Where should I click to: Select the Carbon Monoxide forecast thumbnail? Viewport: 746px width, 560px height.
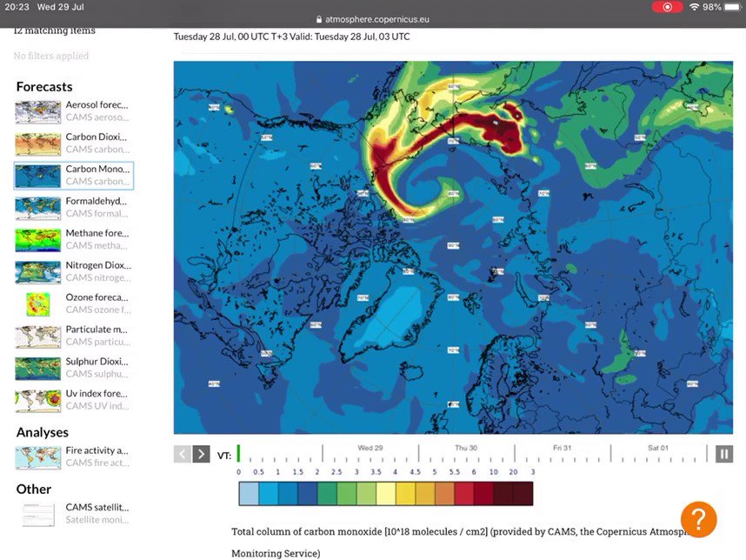pyautogui.click(x=37, y=176)
